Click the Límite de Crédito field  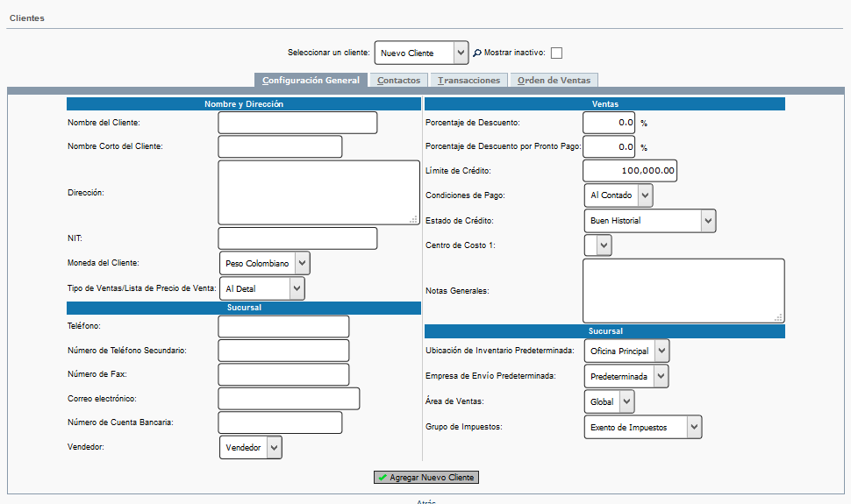pyautogui.click(x=630, y=170)
